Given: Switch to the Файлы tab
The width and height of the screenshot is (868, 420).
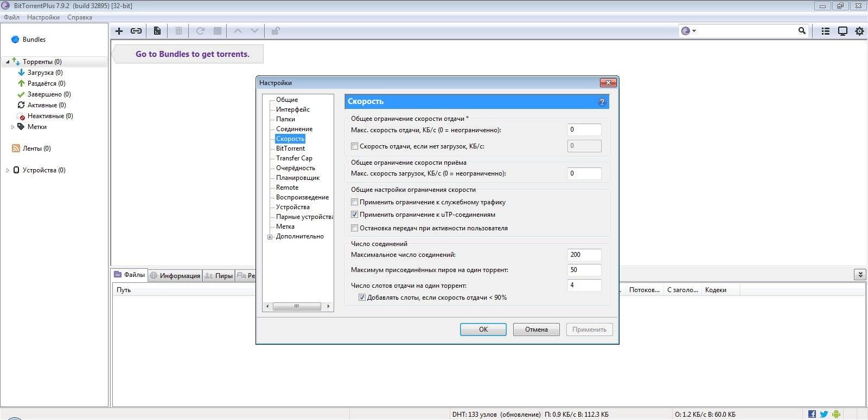Looking at the screenshot, I should 129,275.
